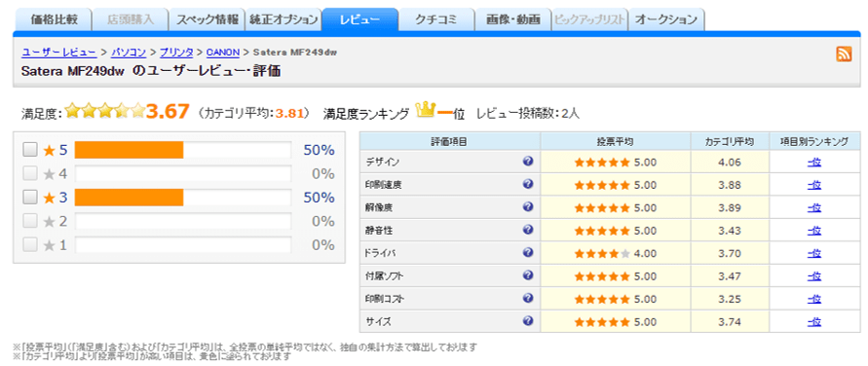Click the カテゴリ平均 column header
Screen dimensions: 868x366
(x=731, y=141)
